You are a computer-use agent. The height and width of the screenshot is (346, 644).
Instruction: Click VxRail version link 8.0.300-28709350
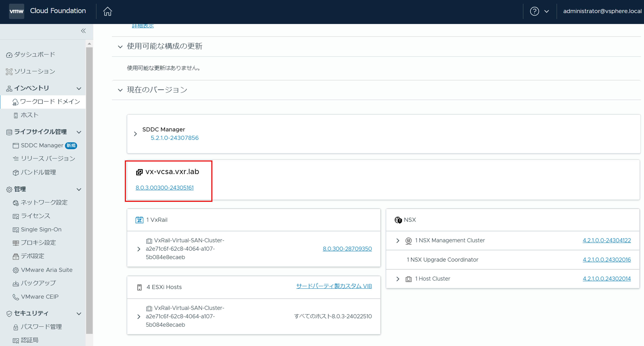pyautogui.click(x=347, y=249)
